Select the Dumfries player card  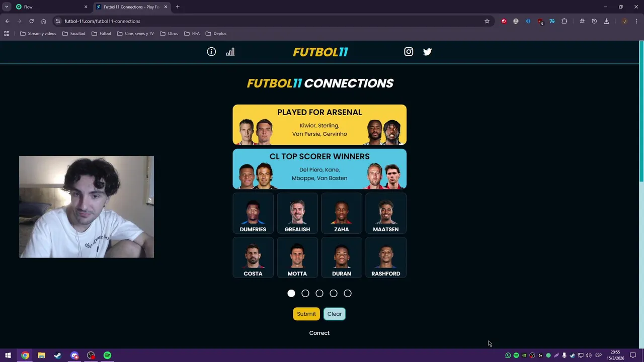click(253, 213)
